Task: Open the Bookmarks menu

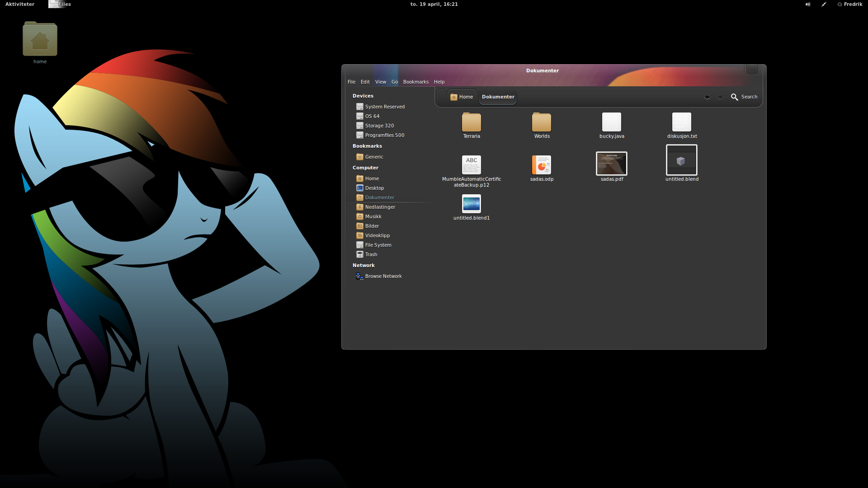Action: click(415, 82)
